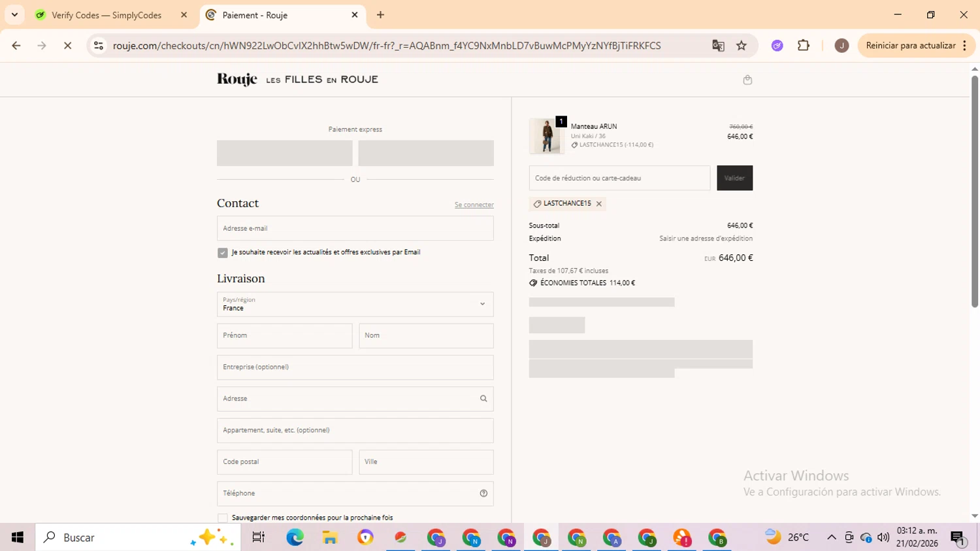Click the Manteau ARUN product name
The width and height of the screenshot is (980, 551).
(594, 127)
